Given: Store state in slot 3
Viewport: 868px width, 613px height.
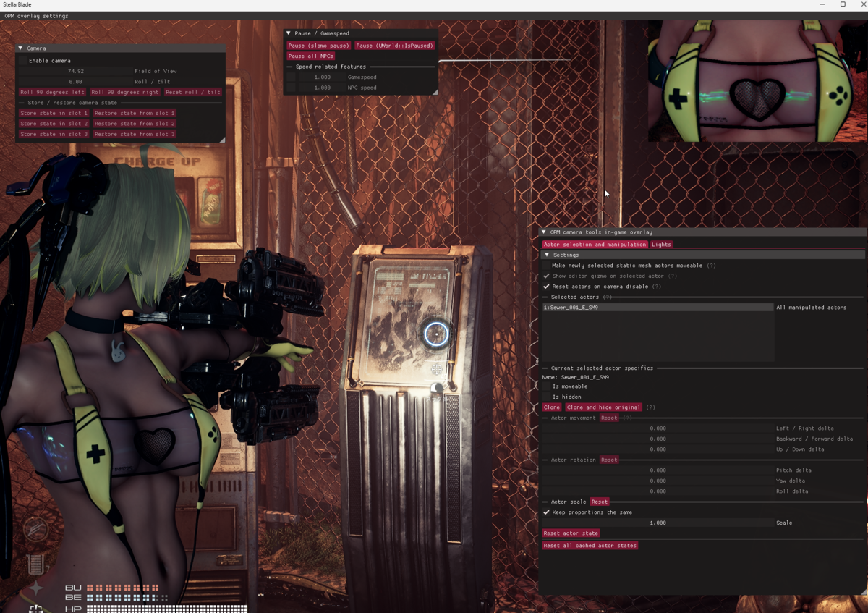Looking at the screenshot, I should click(x=54, y=135).
